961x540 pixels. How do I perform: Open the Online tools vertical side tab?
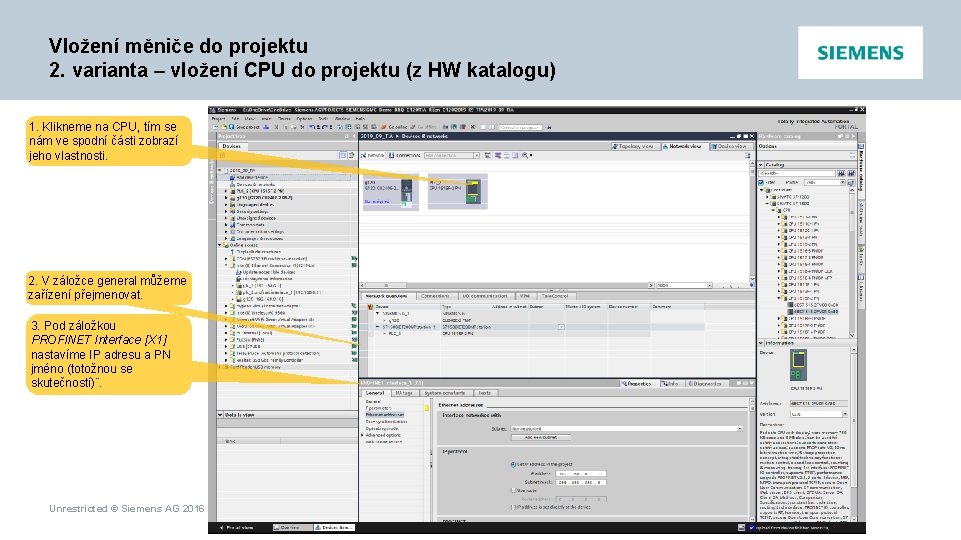click(862, 221)
